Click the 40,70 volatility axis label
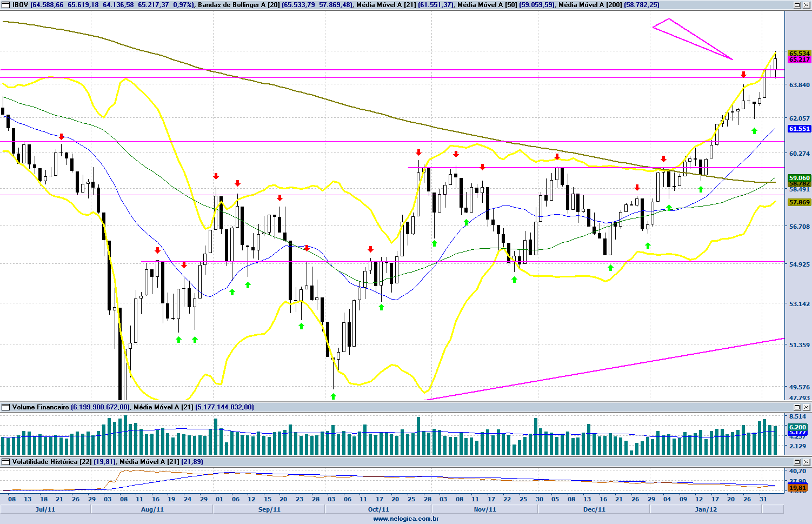The width and height of the screenshot is (812, 524). 798,472
